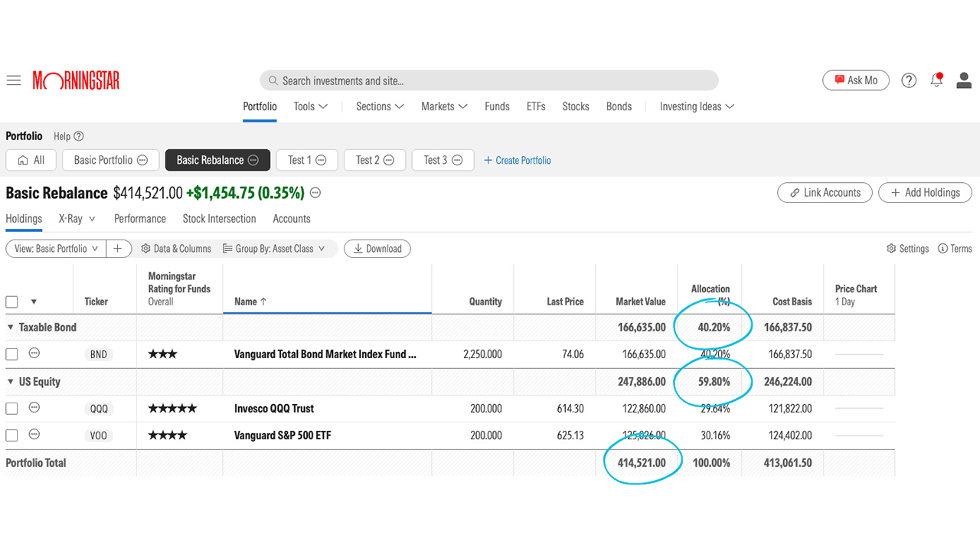
Task: Open the user profile icon
Action: 963,80
